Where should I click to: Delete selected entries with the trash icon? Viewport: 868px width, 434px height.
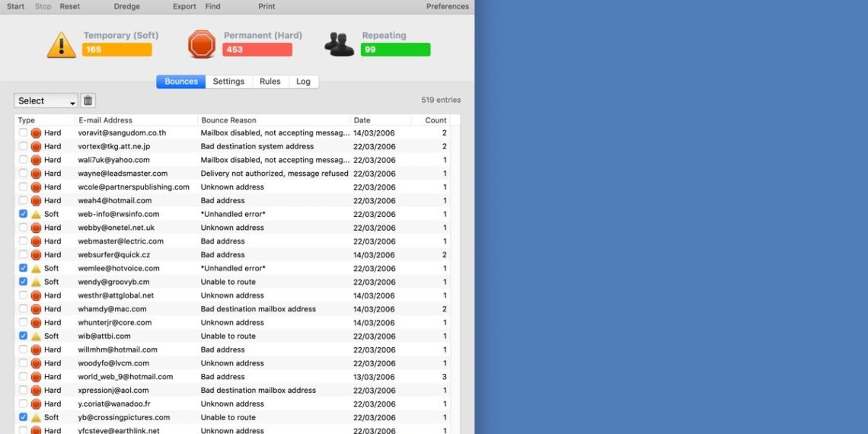[88, 101]
